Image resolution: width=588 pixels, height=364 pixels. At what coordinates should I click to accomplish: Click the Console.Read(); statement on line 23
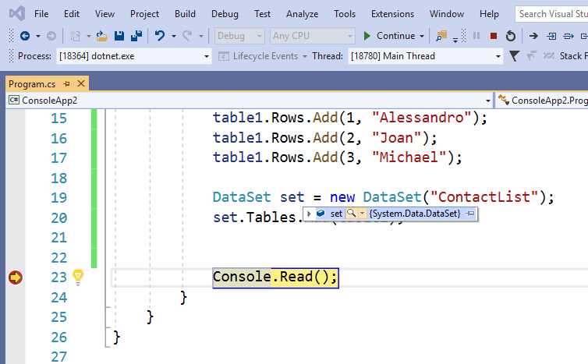click(275, 277)
